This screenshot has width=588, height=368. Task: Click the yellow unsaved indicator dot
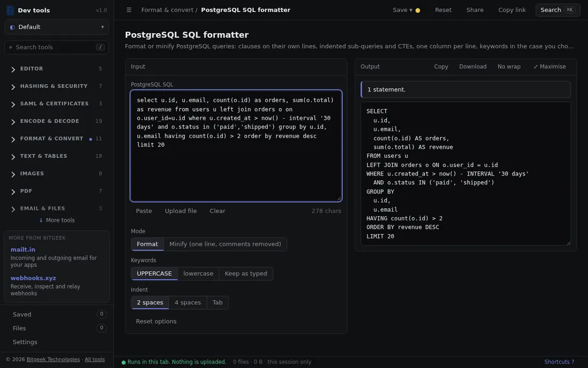[x=418, y=10]
